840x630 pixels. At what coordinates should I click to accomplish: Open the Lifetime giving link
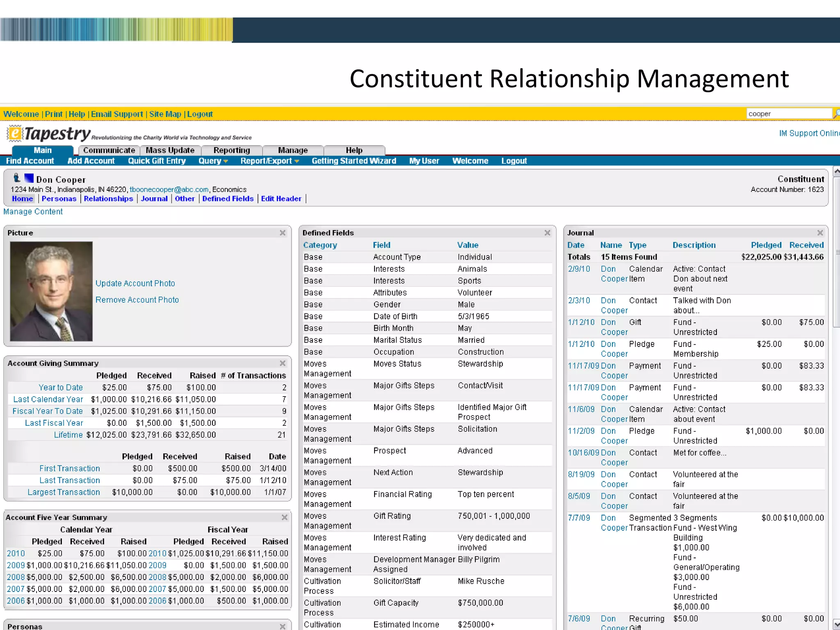coord(68,435)
